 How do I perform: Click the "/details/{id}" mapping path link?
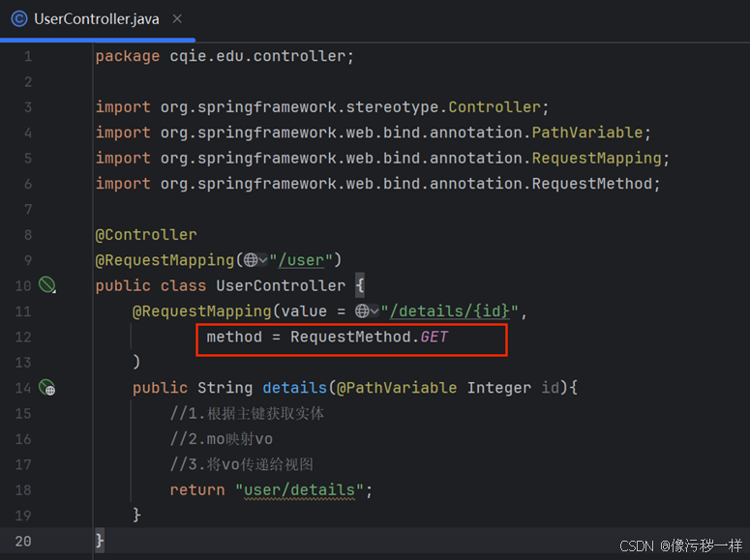coord(450,311)
